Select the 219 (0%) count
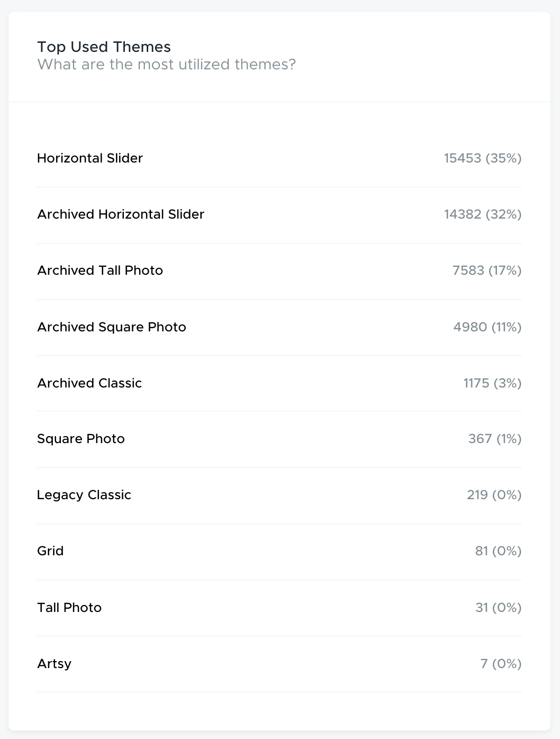The height and width of the screenshot is (739, 560). pos(494,495)
